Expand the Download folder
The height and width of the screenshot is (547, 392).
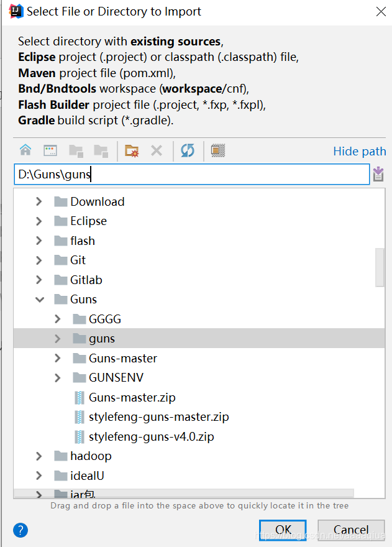39,201
